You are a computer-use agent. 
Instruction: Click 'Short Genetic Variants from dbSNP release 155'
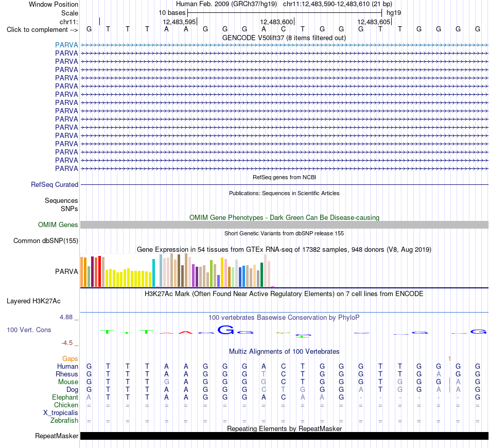coord(284,233)
